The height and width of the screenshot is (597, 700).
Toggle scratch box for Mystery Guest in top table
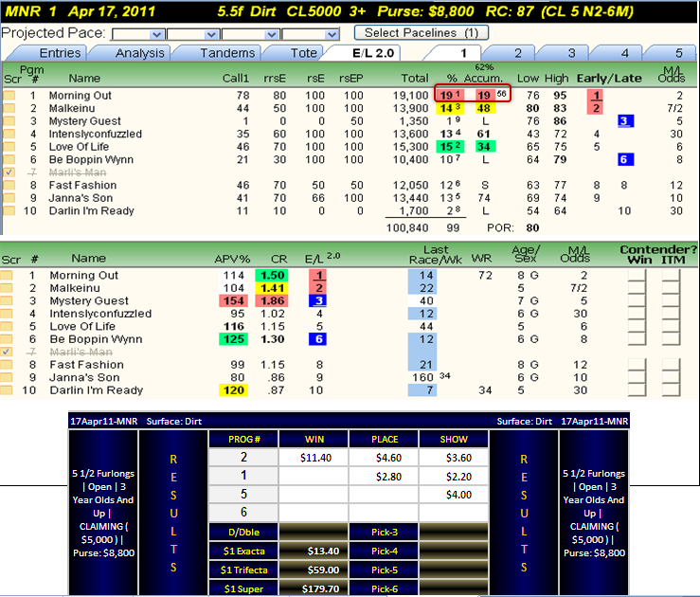9,121
